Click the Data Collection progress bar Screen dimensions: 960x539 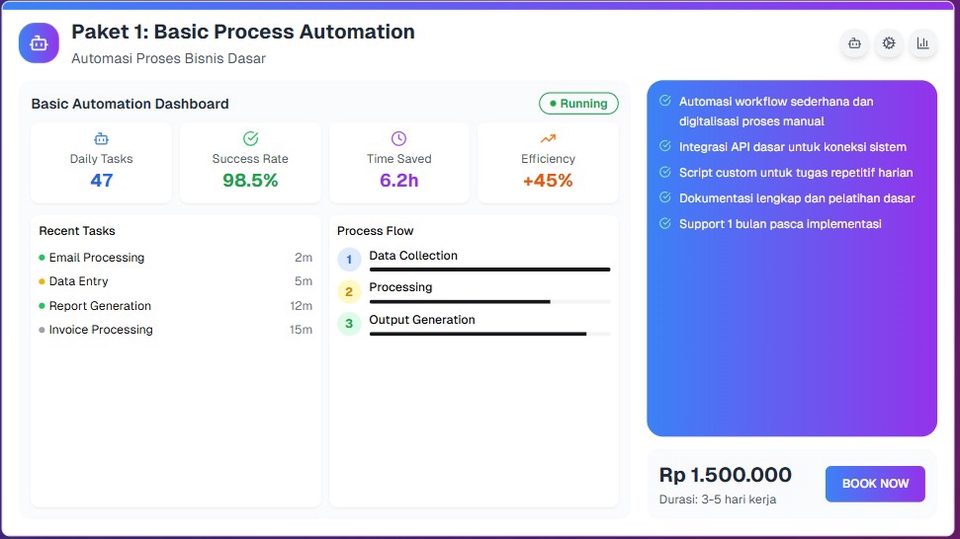(489, 269)
